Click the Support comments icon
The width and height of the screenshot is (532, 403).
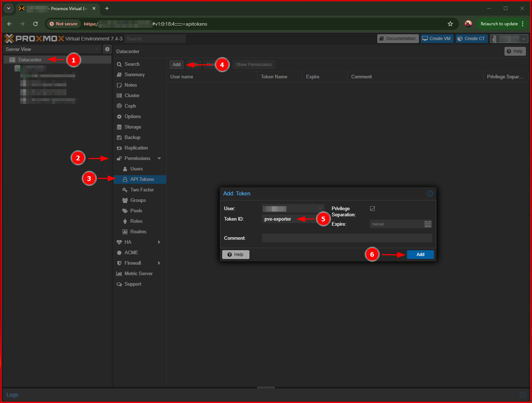pos(119,284)
